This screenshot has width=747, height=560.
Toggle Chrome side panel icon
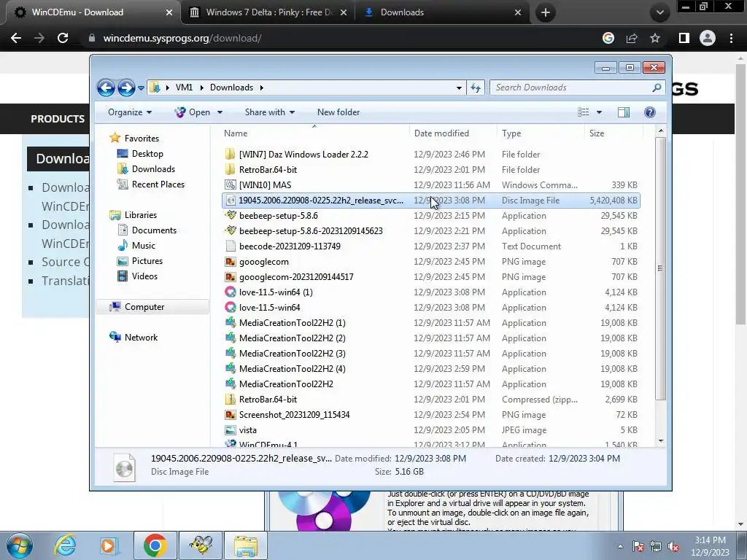(x=684, y=38)
